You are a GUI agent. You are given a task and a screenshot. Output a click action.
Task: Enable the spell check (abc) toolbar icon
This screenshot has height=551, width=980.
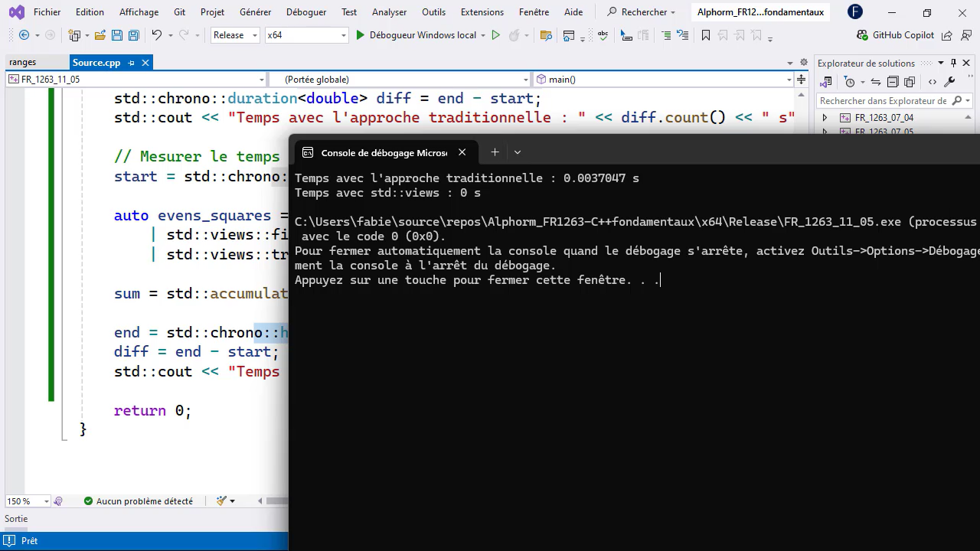point(603,34)
